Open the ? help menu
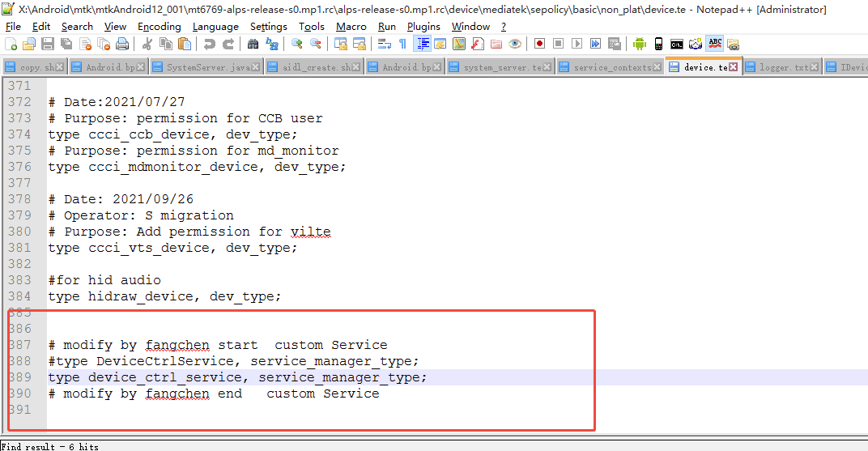 (x=503, y=27)
